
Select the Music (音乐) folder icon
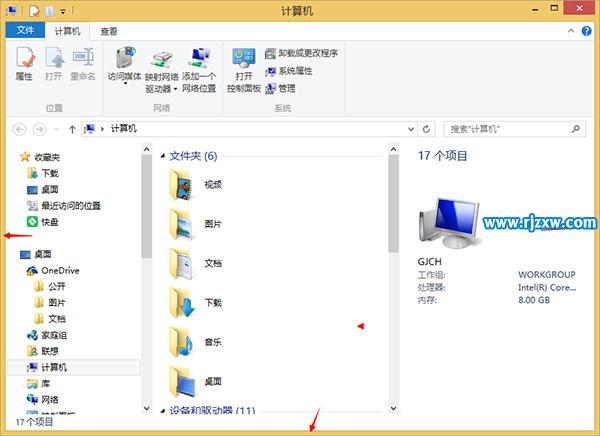pyautogui.click(x=182, y=342)
